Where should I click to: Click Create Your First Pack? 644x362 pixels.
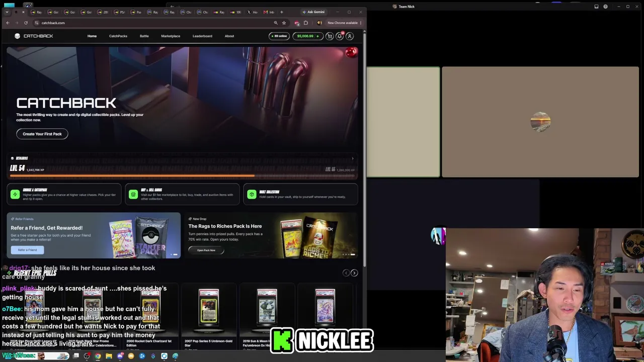click(x=42, y=134)
